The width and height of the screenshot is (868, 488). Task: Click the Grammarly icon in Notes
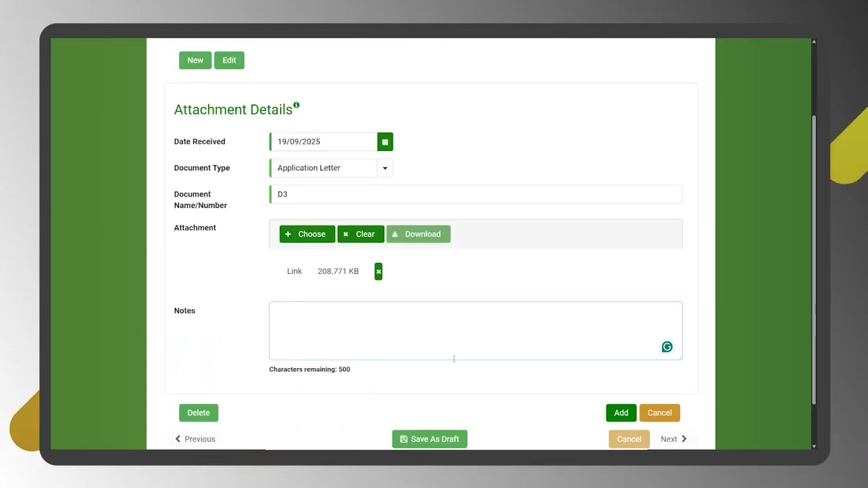pyautogui.click(x=667, y=347)
